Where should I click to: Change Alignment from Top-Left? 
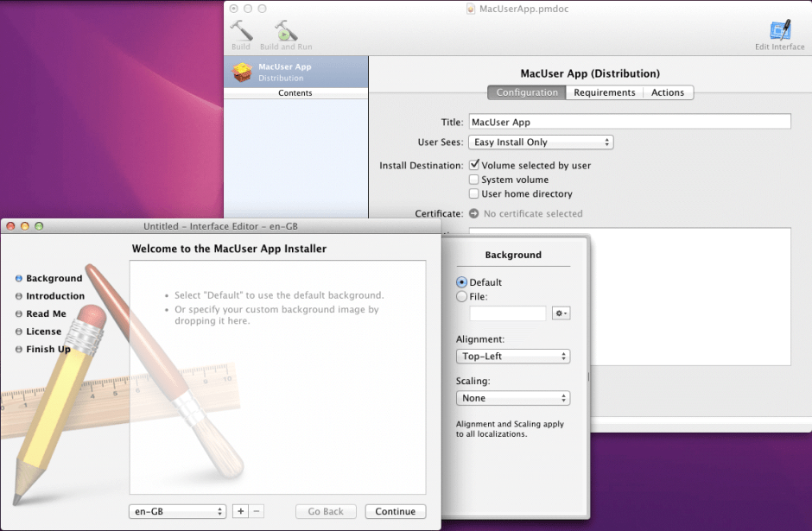[x=513, y=356]
